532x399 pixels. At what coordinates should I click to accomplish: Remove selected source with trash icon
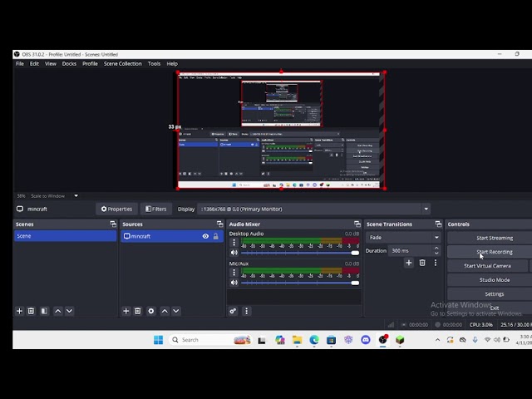point(137,311)
